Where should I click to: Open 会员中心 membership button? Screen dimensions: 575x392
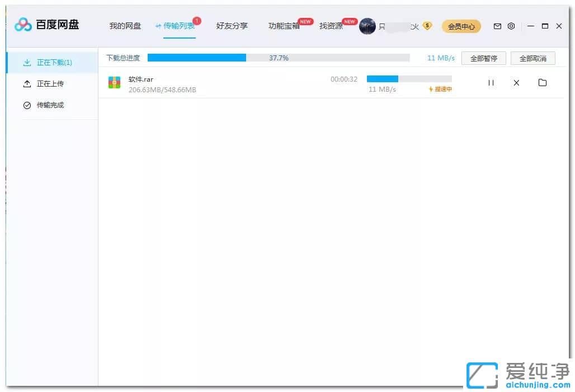coord(461,26)
